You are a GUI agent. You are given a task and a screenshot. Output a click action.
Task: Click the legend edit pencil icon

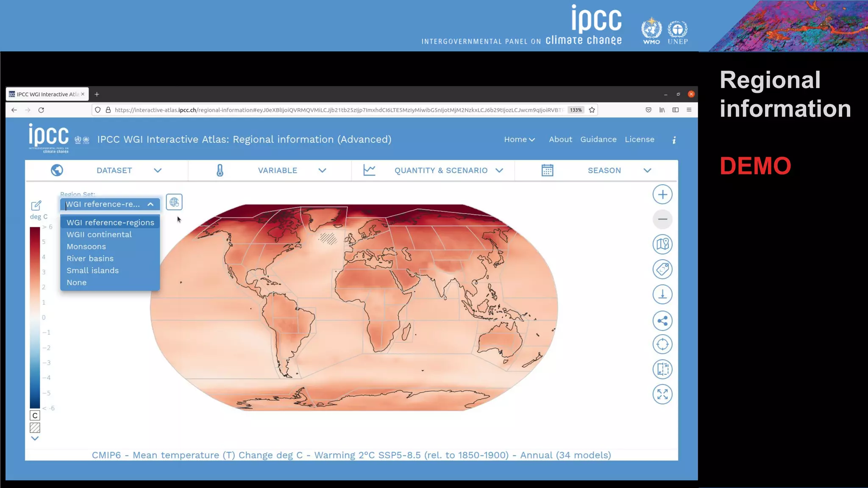point(36,205)
